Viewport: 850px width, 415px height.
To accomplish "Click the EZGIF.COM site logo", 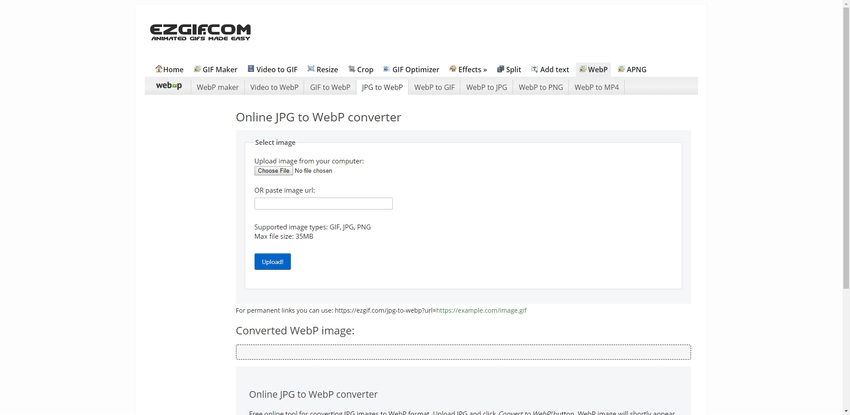I will pyautogui.click(x=200, y=32).
